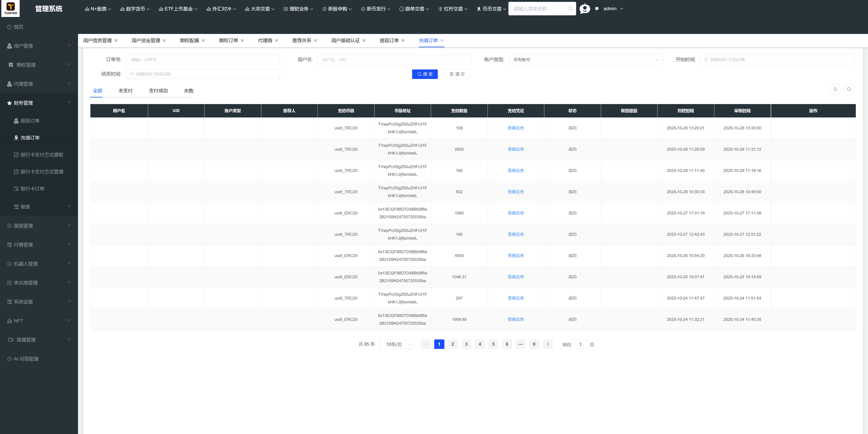The width and height of the screenshot is (868, 434).
Task: Expand the NFT sidebar menu
Action: tap(39, 321)
